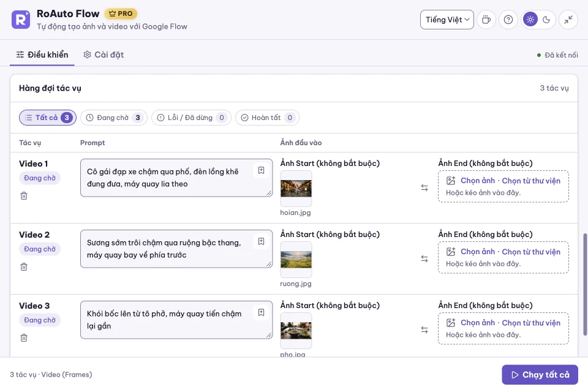The width and height of the screenshot is (588, 392).
Task: Save Video 1 prompt with bookmark icon
Action: 262,170
